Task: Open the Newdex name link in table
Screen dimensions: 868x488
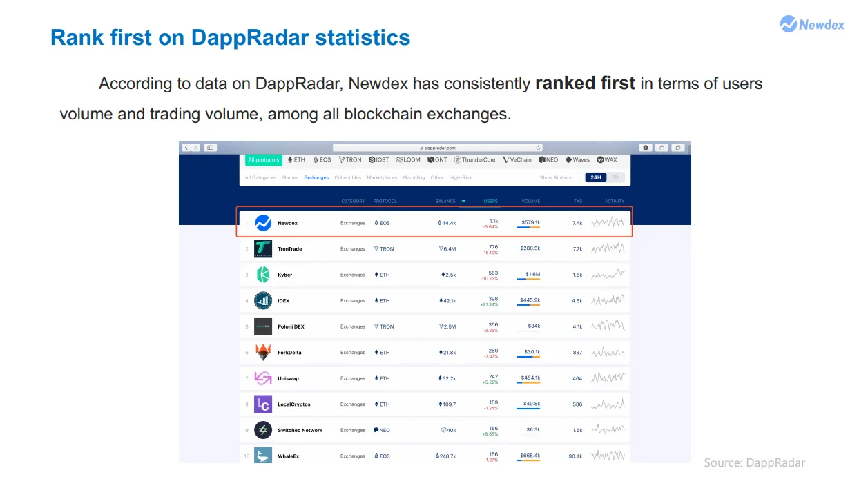Action: [287, 223]
